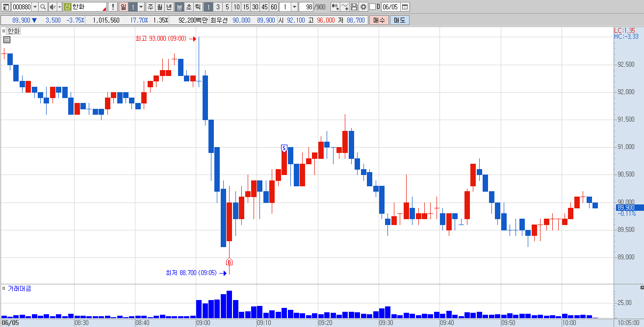Open the calendar date picker icon
Image resolution: width=644 pixels, height=327 pixels.
pos(405,7)
